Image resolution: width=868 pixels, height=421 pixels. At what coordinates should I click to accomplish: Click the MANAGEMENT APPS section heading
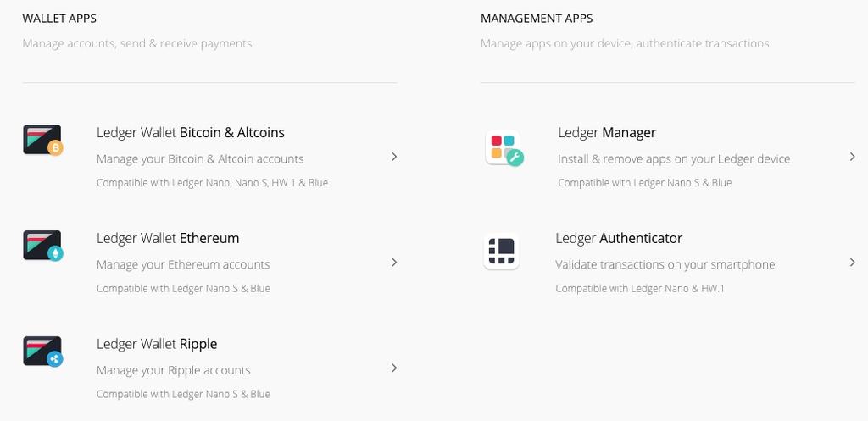537,19
